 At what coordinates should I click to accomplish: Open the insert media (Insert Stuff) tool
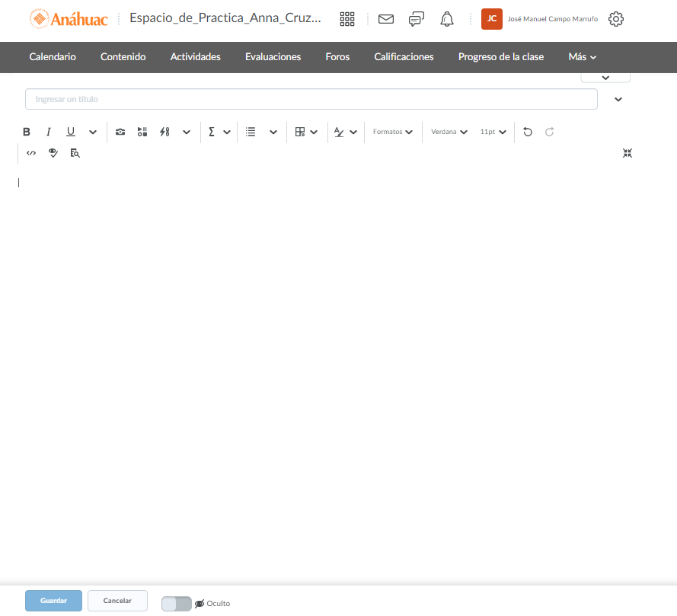[x=142, y=132]
